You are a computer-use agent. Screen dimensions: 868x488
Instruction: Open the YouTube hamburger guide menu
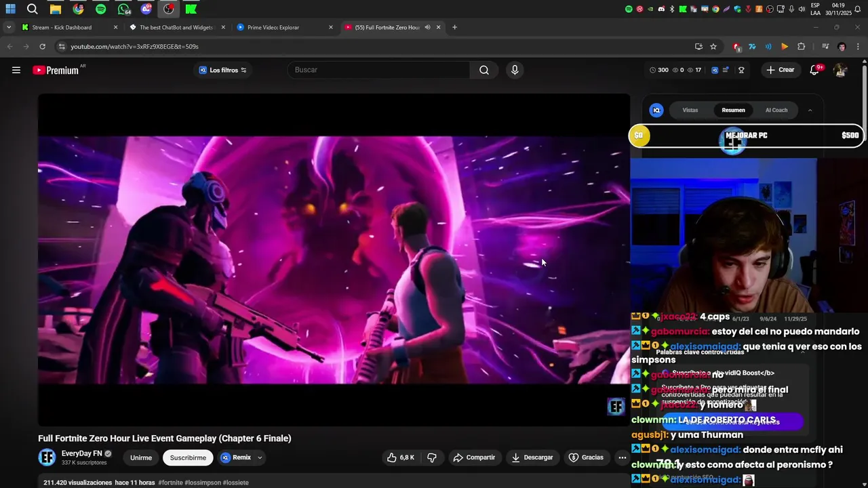tap(16, 70)
